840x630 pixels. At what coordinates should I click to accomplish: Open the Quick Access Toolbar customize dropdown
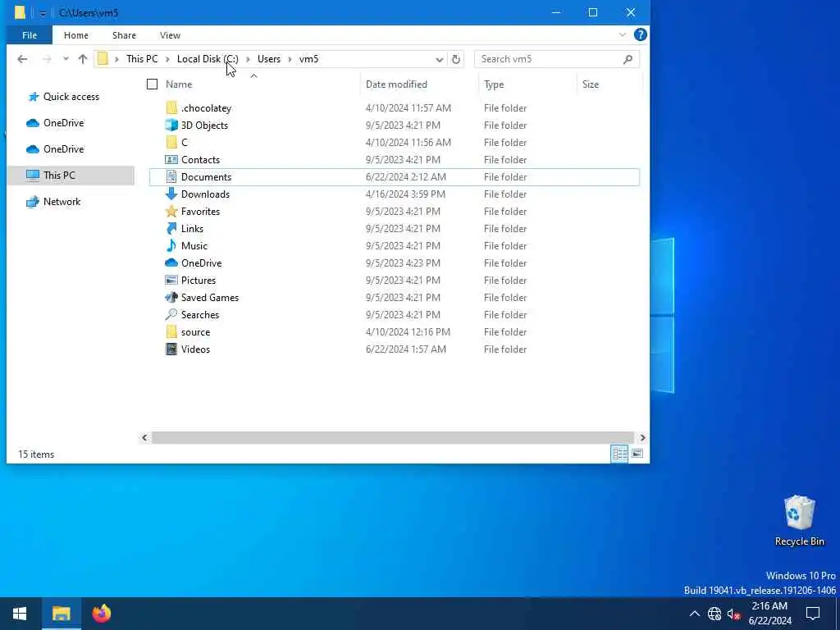43,13
